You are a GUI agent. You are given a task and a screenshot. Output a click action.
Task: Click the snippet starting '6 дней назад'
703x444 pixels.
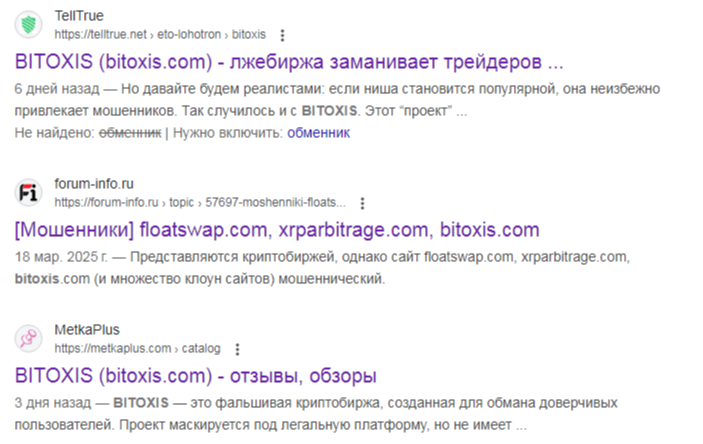point(337,100)
